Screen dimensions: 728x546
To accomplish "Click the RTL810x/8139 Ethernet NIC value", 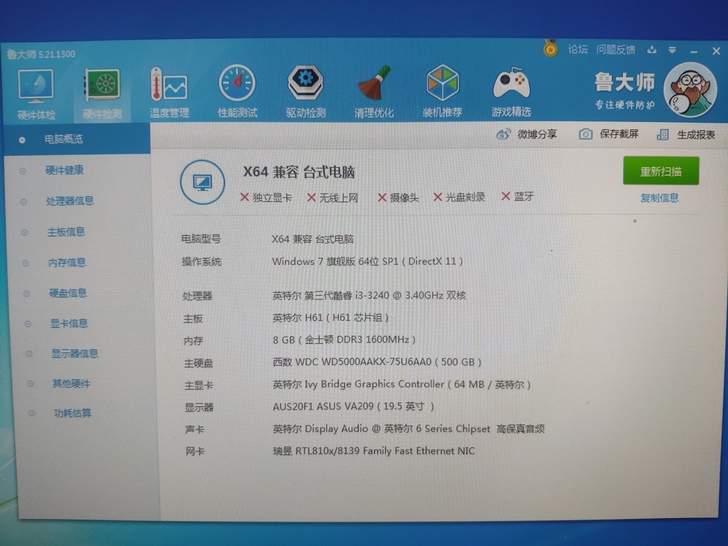I will (x=374, y=451).
